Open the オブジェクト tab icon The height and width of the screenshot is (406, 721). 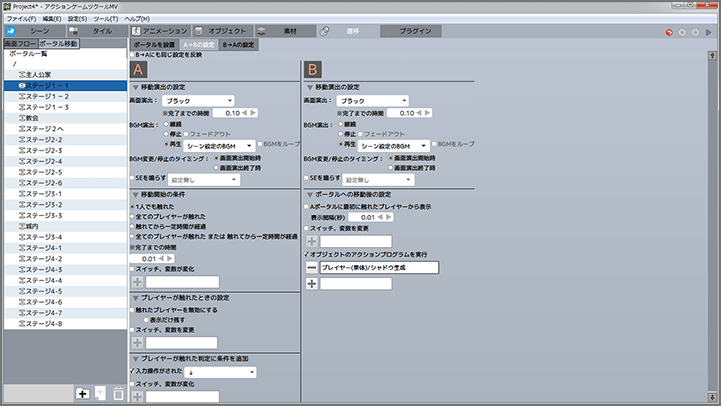[220, 32]
